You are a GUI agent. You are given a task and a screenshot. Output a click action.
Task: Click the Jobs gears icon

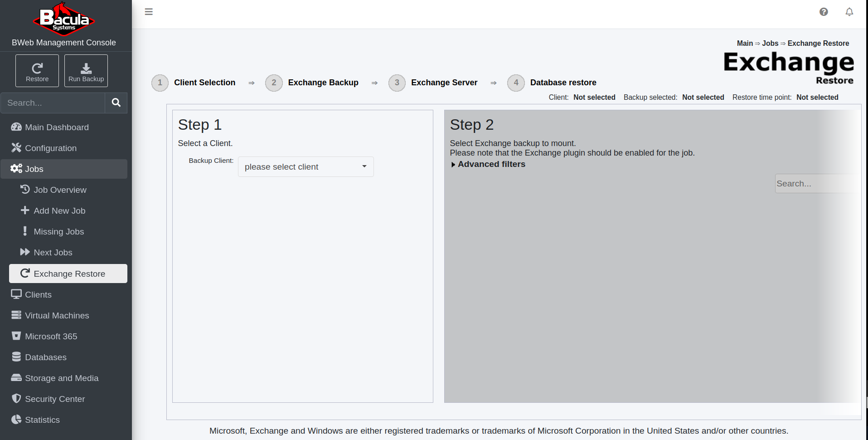(16, 168)
